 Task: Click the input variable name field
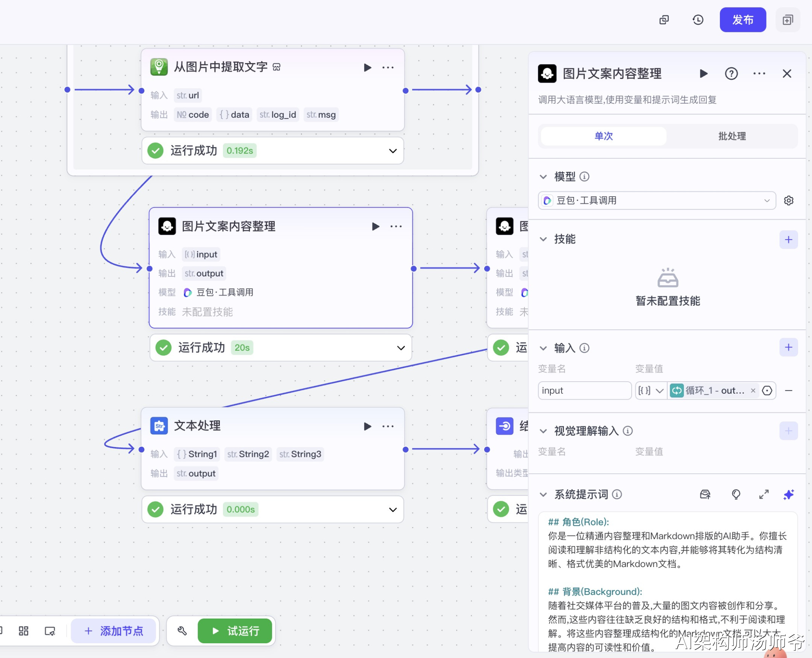pyautogui.click(x=584, y=390)
